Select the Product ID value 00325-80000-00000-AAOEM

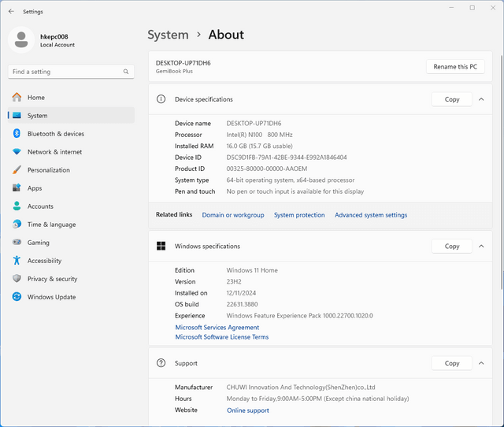click(267, 169)
